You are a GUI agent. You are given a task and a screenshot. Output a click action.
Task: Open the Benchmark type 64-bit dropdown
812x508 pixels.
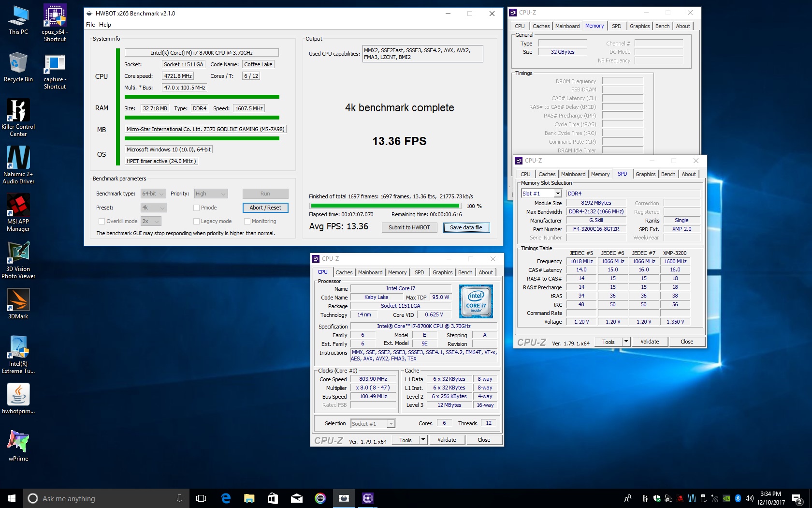[x=153, y=194]
